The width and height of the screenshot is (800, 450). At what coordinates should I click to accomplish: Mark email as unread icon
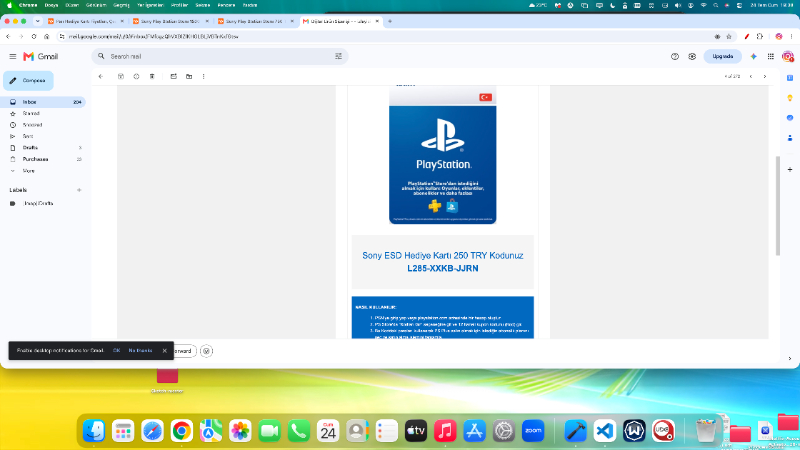click(x=173, y=77)
